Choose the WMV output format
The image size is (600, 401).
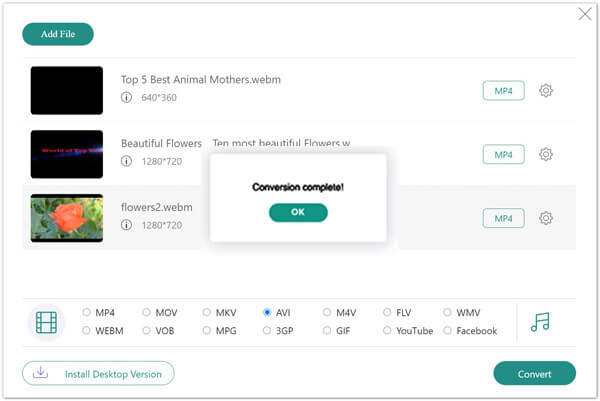tap(447, 312)
